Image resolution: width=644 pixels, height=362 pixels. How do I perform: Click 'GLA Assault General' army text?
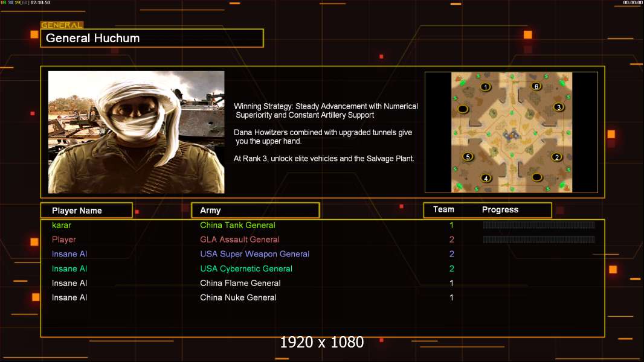click(x=239, y=240)
